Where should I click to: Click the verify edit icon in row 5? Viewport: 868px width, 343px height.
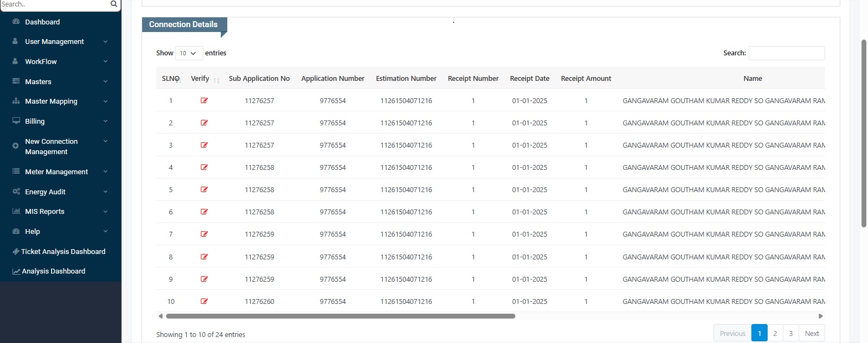(x=204, y=189)
